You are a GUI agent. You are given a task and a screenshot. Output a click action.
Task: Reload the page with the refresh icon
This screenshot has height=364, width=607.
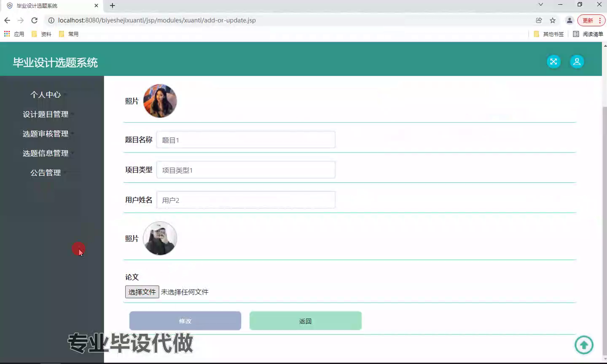(35, 20)
